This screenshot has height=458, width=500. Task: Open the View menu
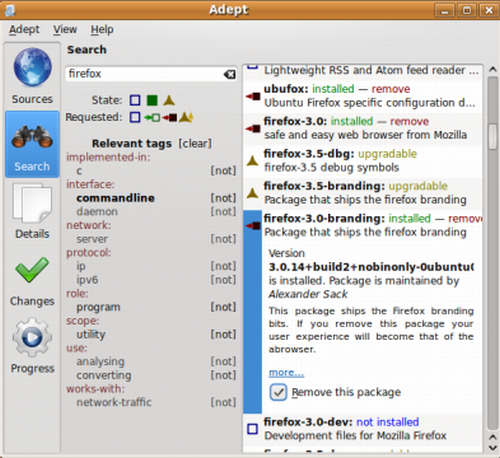pos(65,30)
